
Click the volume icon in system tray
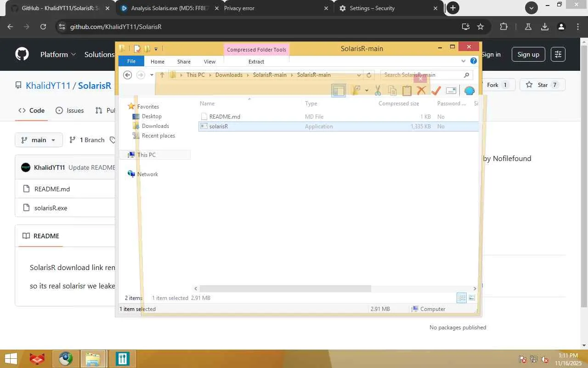545,359
